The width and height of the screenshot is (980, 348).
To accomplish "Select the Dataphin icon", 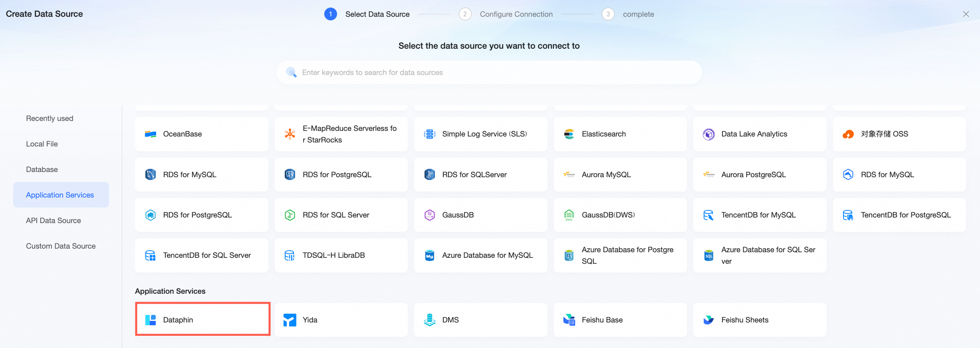I will pyautogui.click(x=150, y=320).
